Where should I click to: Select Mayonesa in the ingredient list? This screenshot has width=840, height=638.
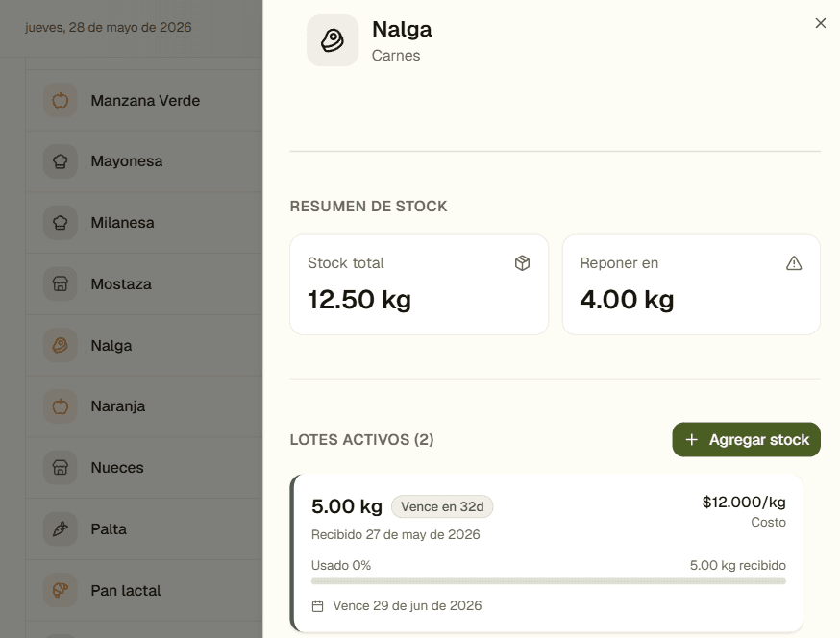(144, 161)
